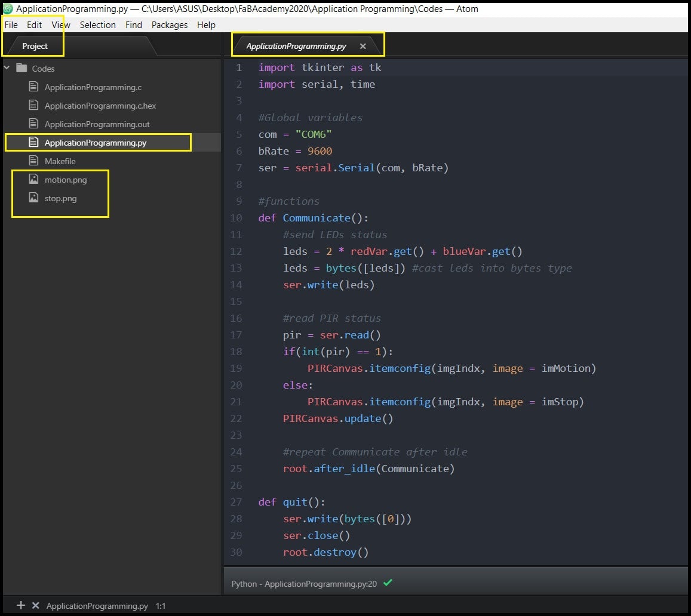
Task: Click status bar file name ApplicationProgramming.py
Action: pos(97,606)
